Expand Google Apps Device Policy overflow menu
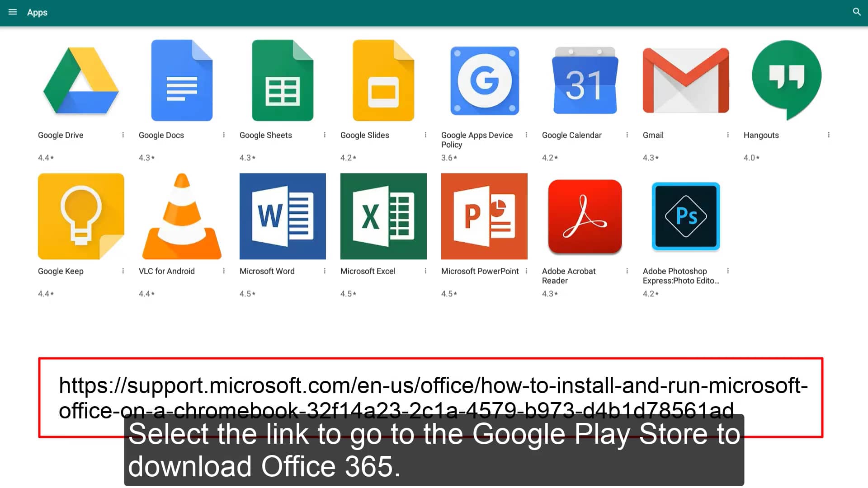The width and height of the screenshot is (868, 488). 526,135
